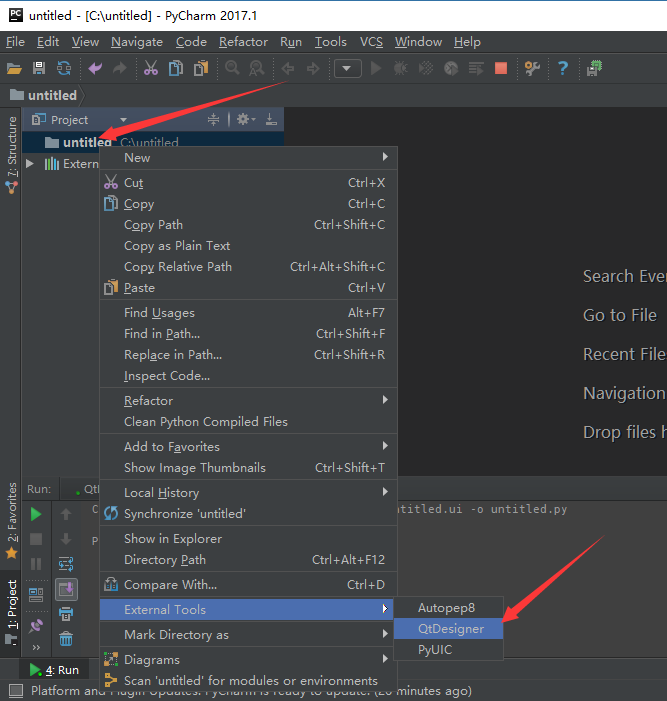Toggle Soft-Wrap icon in Run panel
The width and height of the screenshot is (667, 701).
click(66, 564)
